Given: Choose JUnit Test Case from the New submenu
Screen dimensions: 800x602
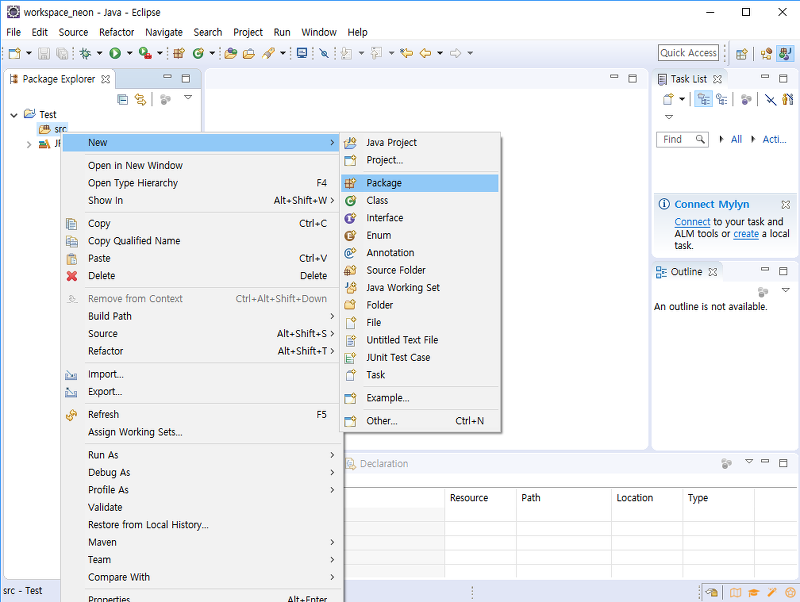Looking at the screenshot, I should pyautogui.click(x=420, y=358).
